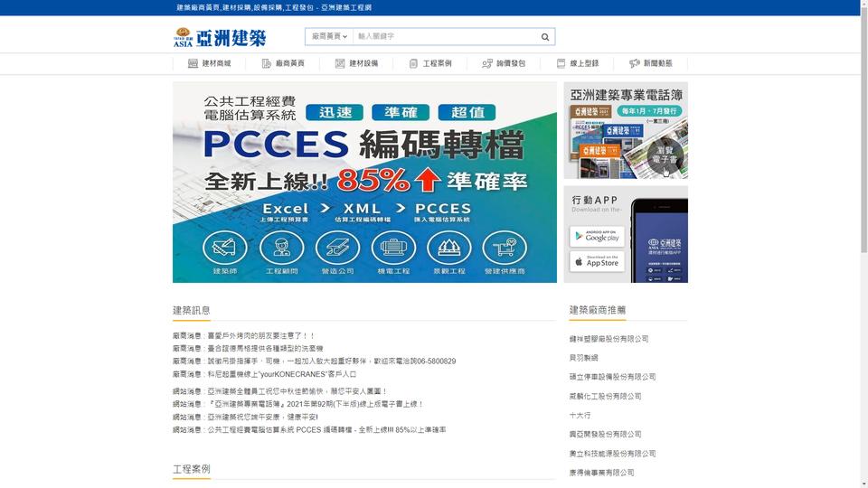Open the 建材商城 menu item
The height and width of the screenshot is (488, 868).
point(209,63)
